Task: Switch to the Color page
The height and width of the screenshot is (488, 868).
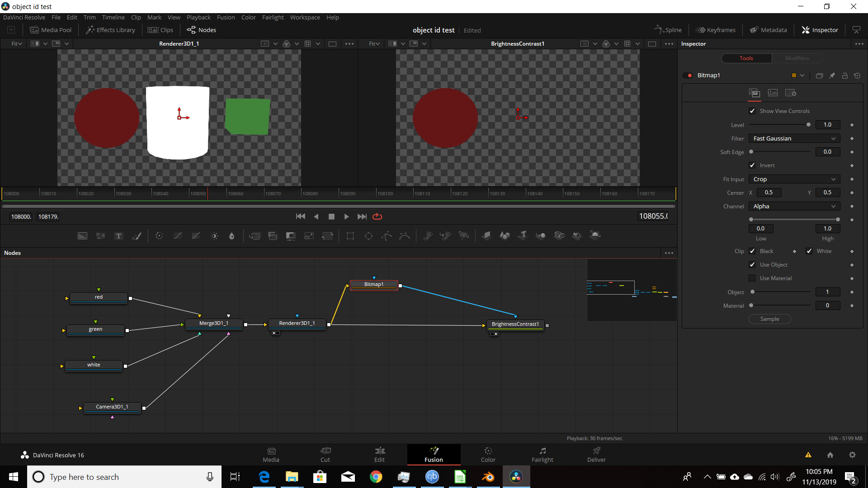Action: pyautogui.click(x=488, y=455)
